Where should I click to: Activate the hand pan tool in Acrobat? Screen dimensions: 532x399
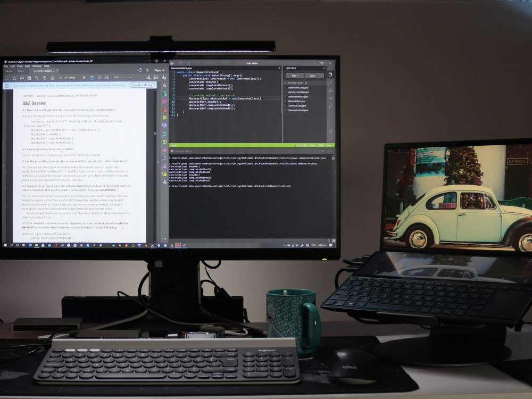point(92,78)
